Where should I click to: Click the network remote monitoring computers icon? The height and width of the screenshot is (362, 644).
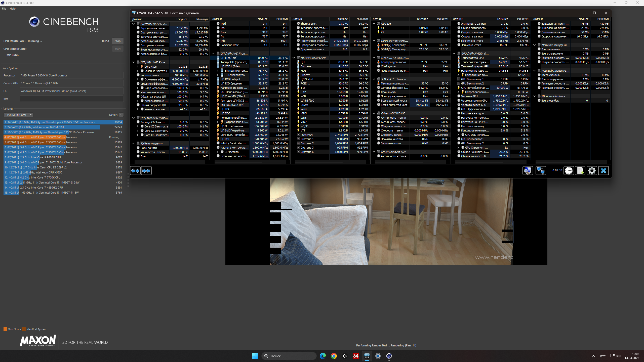pos(541,171)
